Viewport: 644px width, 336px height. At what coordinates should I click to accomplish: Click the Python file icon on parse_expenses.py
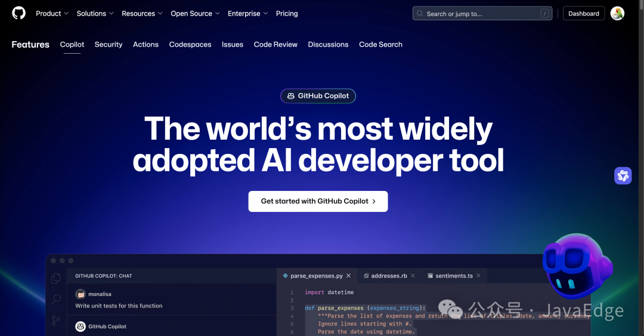[286, 276]
